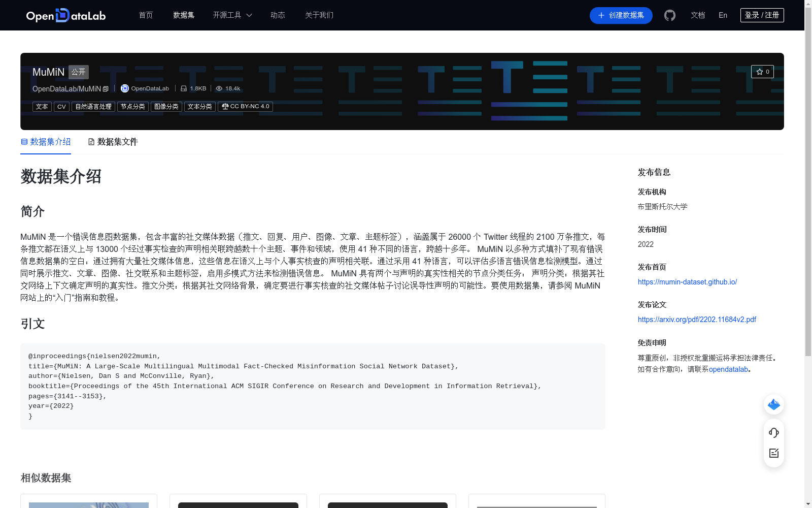The height and width of the screenshot is (508, 812).
Task: Open feedback with the pencil edit icon
Action: click(x=773, y=453)
